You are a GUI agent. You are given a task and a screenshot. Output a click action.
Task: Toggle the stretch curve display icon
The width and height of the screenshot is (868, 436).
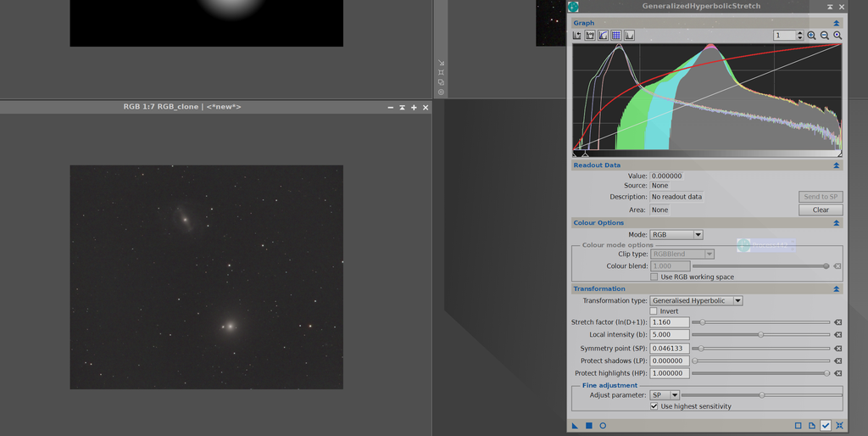click(x=603, y=36)
